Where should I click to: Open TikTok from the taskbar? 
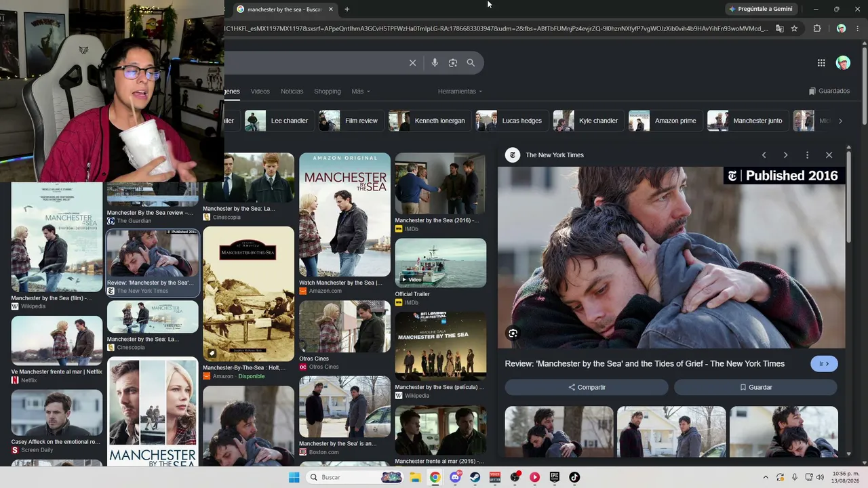point(574,477)
